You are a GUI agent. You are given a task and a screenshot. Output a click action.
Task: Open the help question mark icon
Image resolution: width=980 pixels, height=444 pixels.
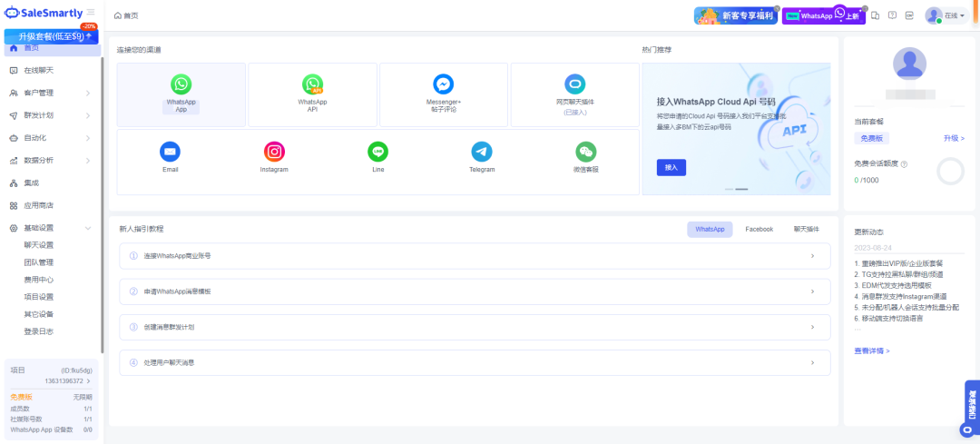(x=892, y=15)
